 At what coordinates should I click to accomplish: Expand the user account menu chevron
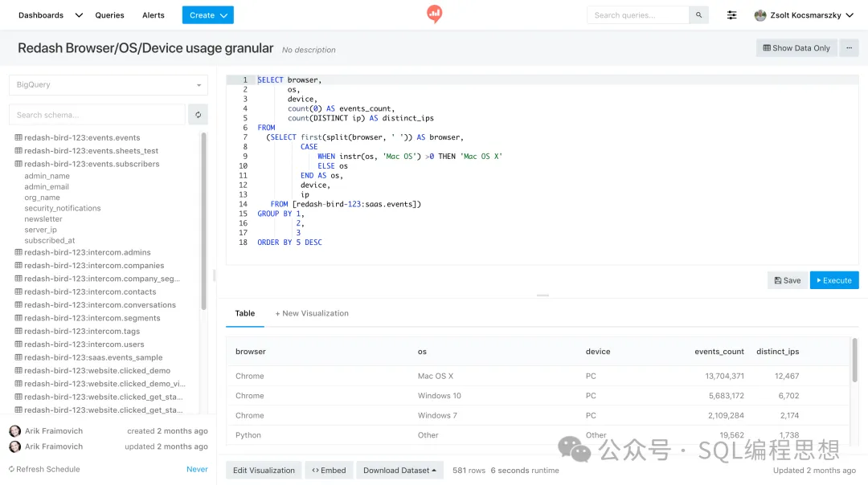[850, 15]
